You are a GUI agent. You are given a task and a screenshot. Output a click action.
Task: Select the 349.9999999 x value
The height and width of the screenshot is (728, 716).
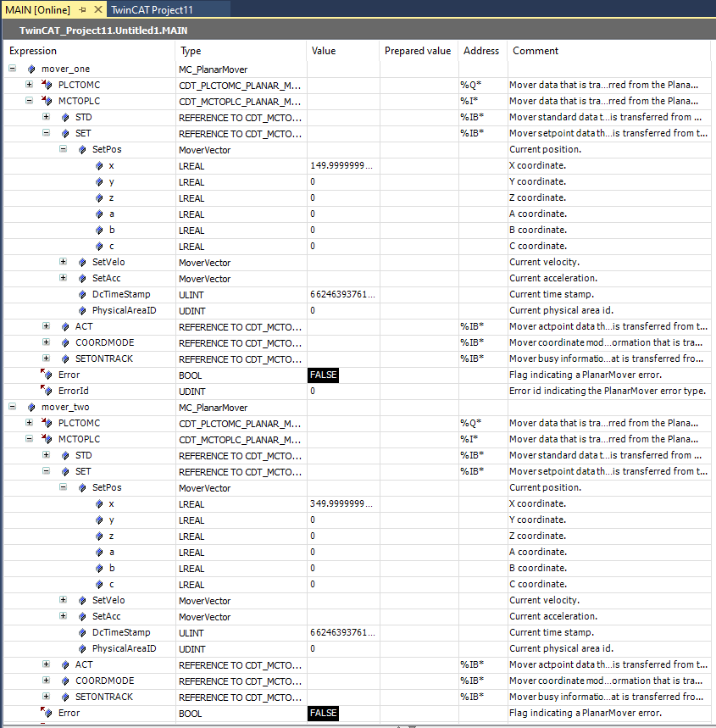pos(341,503)
